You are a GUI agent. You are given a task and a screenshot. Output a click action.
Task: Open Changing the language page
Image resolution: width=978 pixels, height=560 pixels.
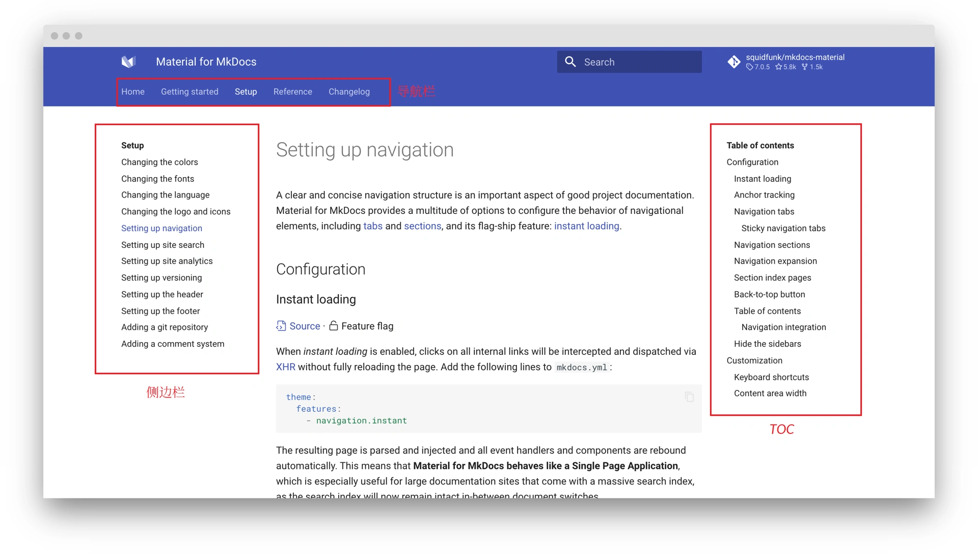tap(165, 195)
